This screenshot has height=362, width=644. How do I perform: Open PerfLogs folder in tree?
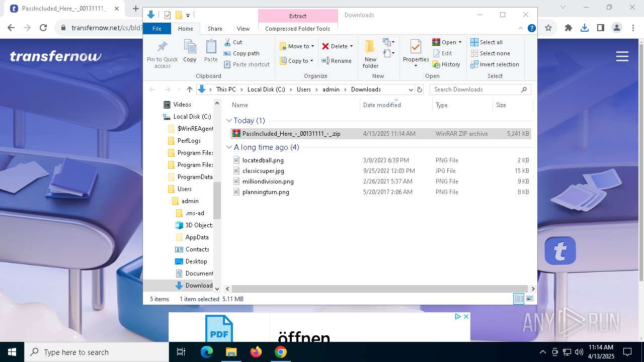click(189, 141)
